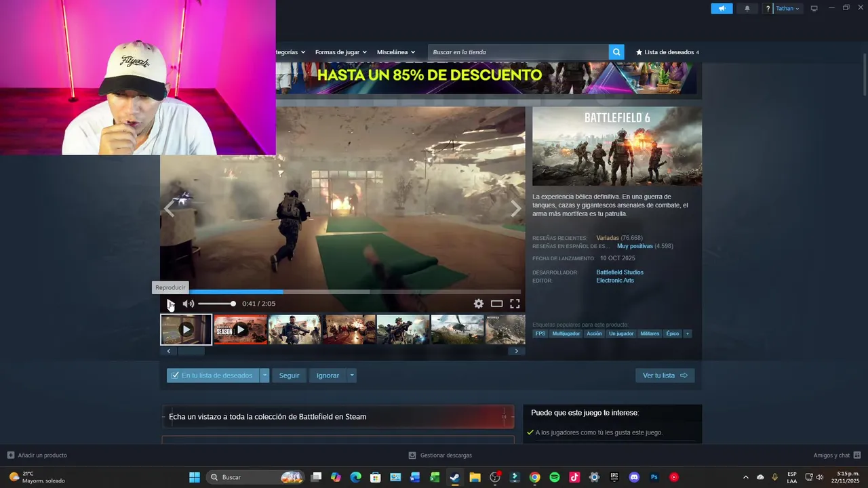Open the 85% discount sale banner
The height and width of the screenshot is (488, 868).
point(486,78)
